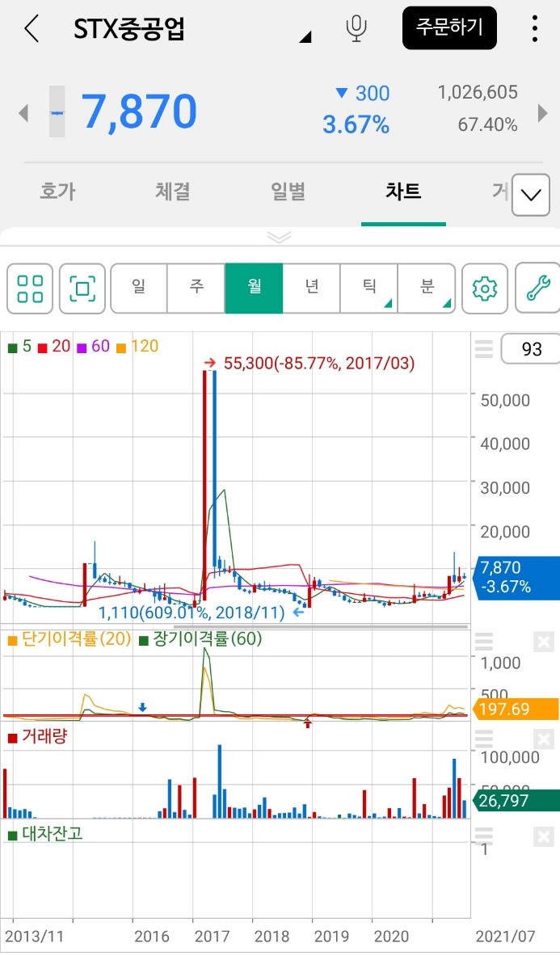Tap the change rate 3.67%

click(x=356, y=125)
